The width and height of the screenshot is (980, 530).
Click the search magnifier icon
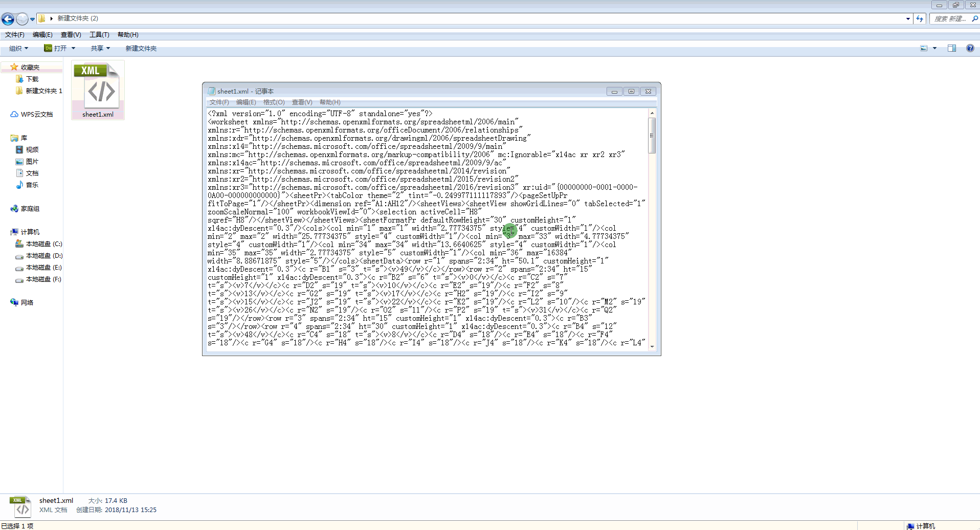click(975, 18)
